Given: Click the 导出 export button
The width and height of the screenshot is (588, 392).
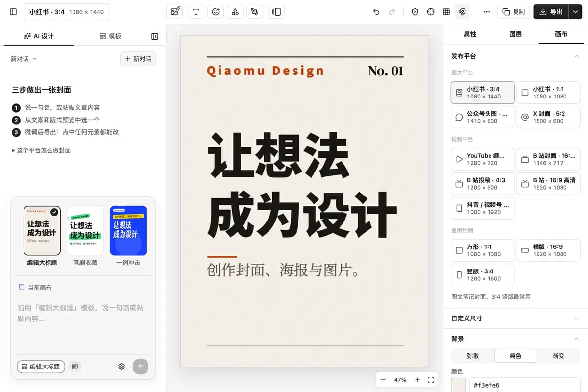Looking at the screenshot, I should point(551,12).
